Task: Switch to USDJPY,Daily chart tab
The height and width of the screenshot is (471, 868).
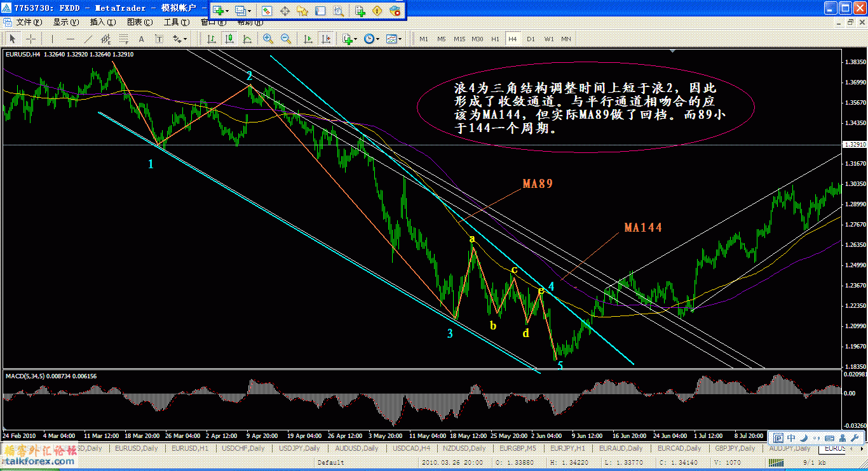Action: (x=299, y=448)
